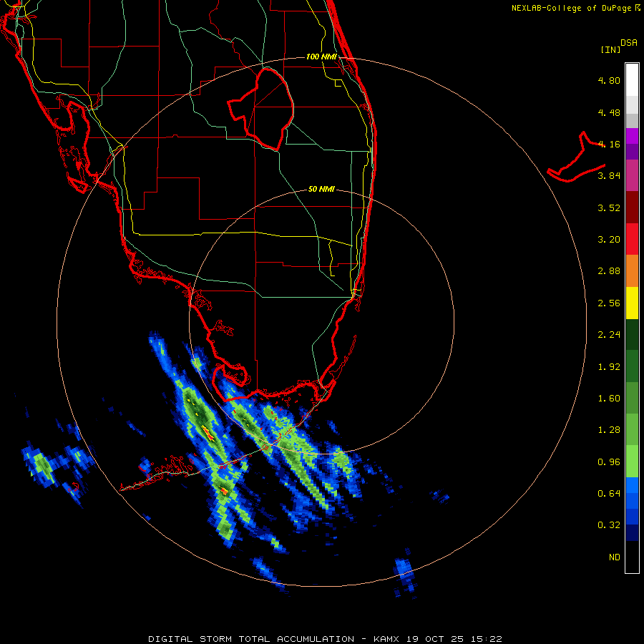
Task: Click the 100 NMI range ring label
Action: (321, 57)
